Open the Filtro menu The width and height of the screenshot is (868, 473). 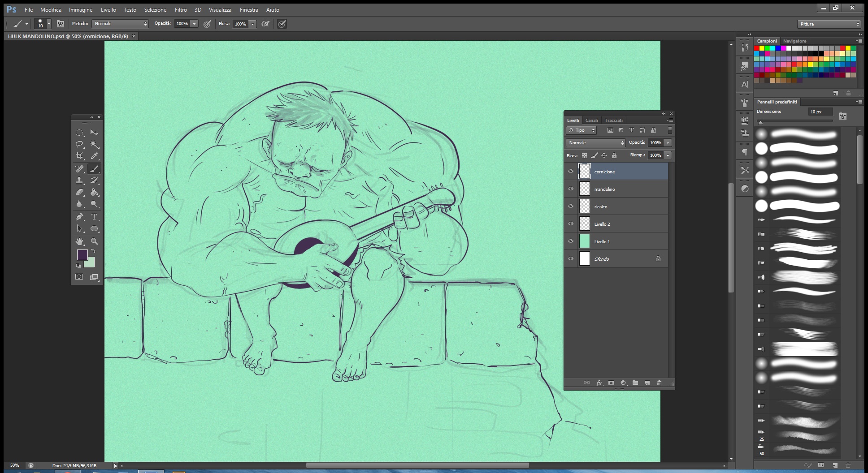tap(181, 9)
